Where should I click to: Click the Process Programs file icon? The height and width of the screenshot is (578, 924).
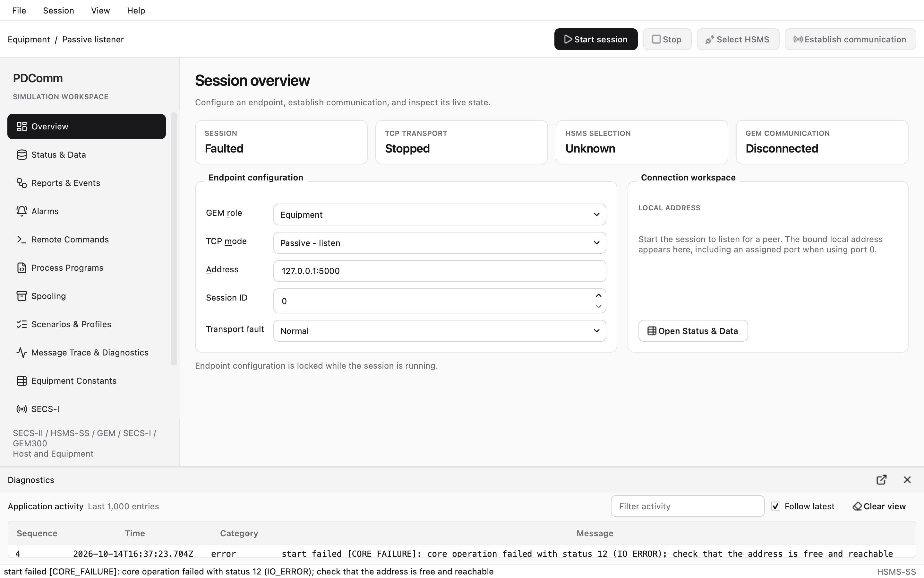click(22, 268)
